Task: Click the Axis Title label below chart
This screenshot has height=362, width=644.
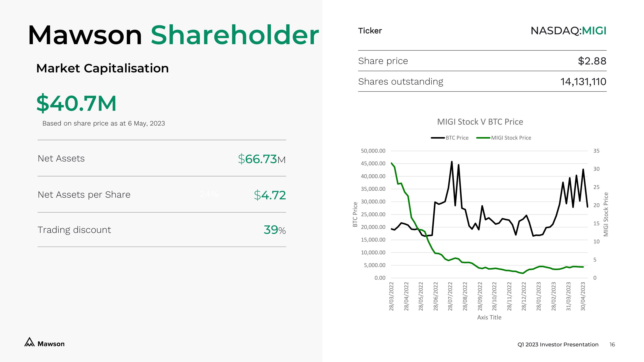Action: pos(489,317)
